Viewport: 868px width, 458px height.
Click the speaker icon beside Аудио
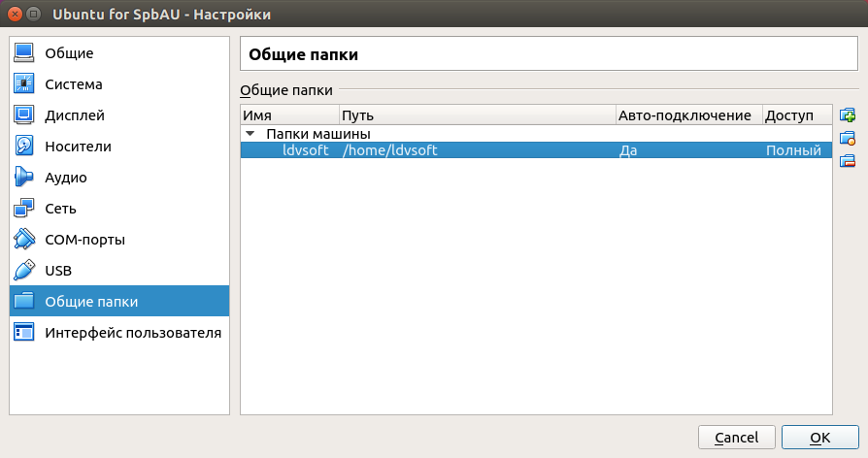(24, 178)
